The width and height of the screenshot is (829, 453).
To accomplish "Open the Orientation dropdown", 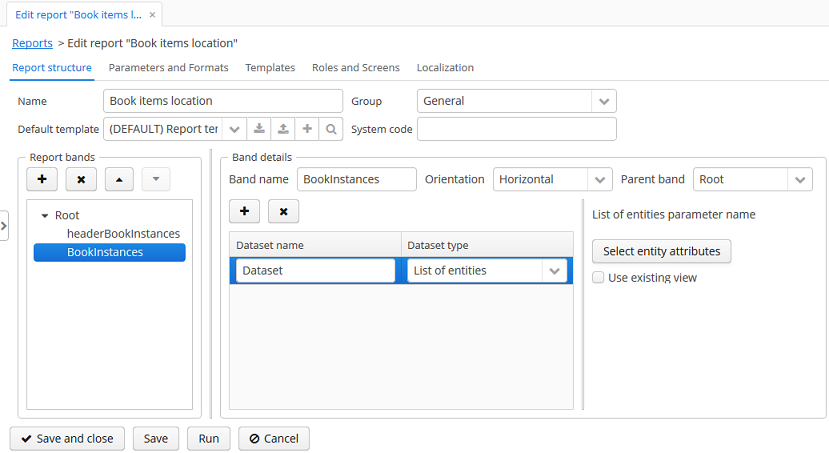I will [599, 179].
